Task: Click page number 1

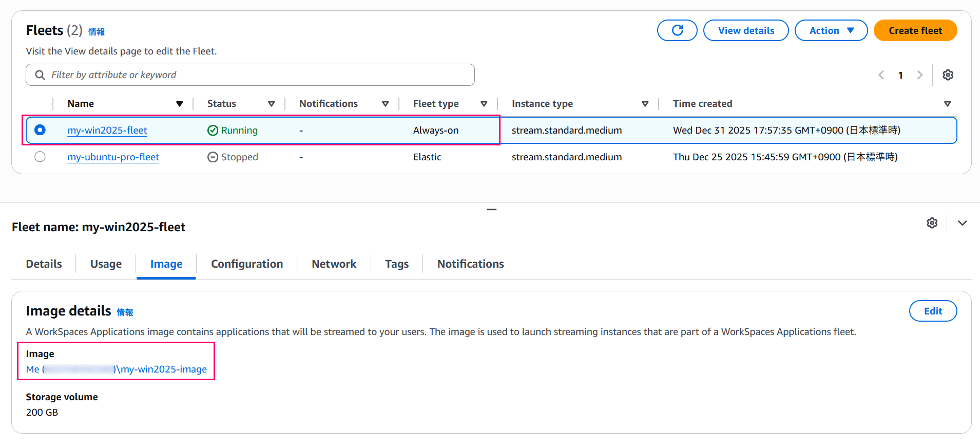Action: pyautogui.click(x=900, y=76)
